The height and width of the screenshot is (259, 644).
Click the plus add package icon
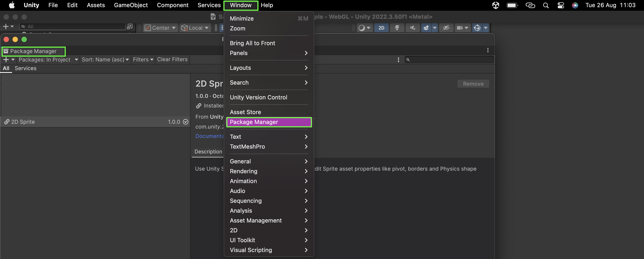[x=6, y=60]
